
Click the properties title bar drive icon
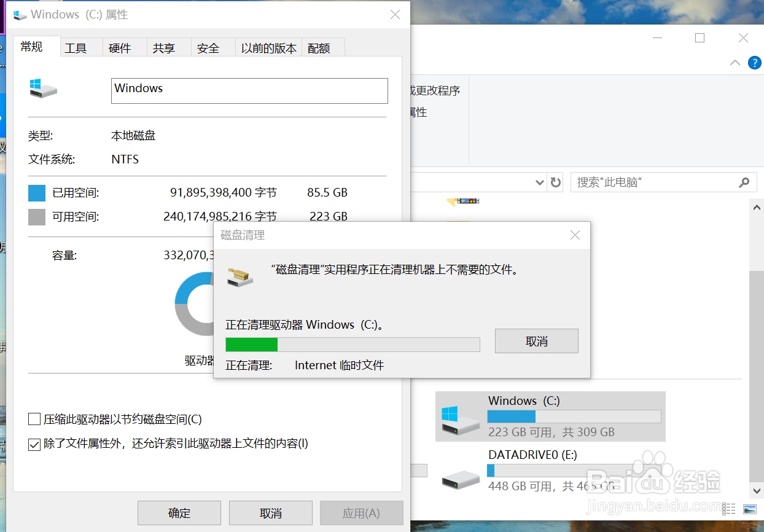(20, 15)
